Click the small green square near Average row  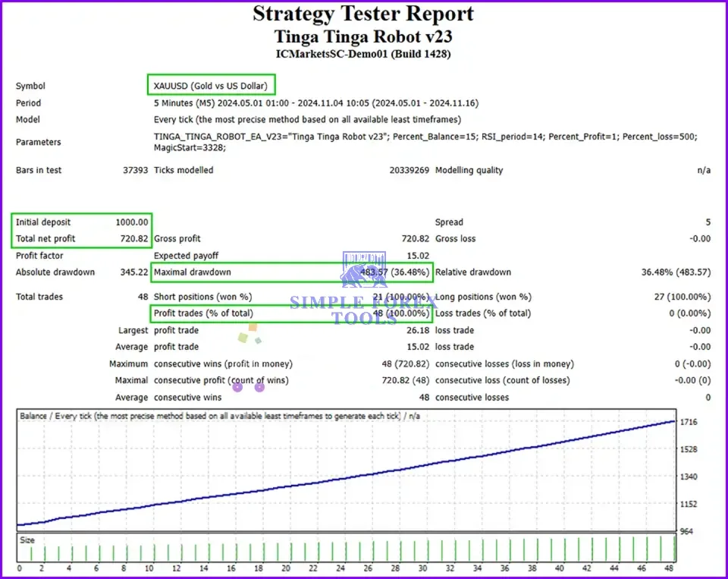[242, 337]
